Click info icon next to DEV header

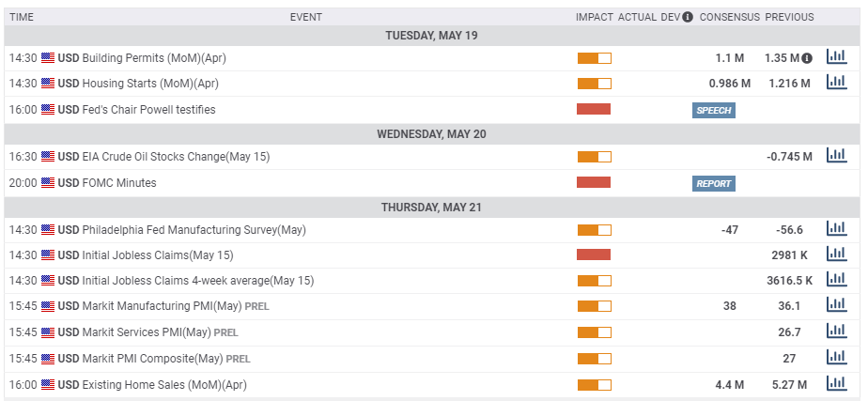tap(688, 17)
